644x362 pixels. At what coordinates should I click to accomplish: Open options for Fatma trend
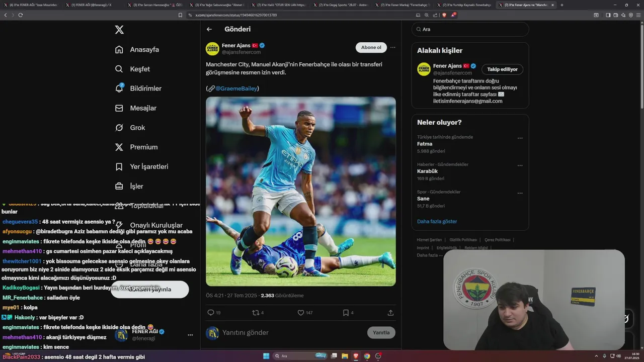tap(520, 138)
